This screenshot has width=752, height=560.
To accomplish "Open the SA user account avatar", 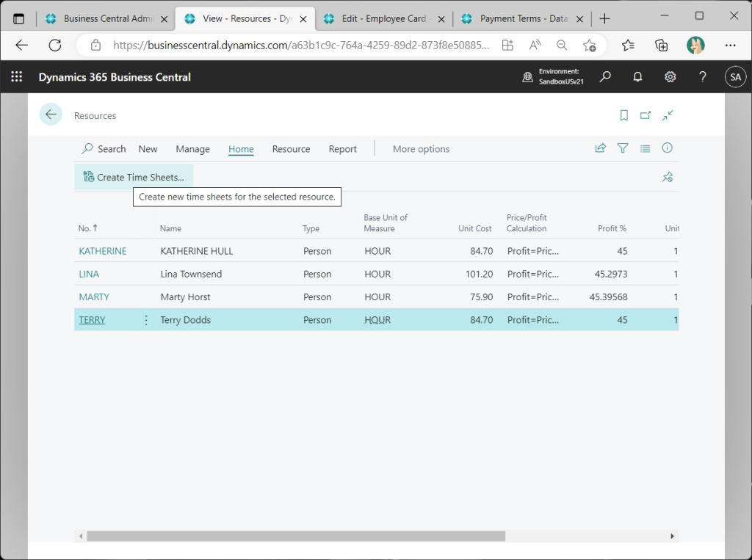I will 735,77.
